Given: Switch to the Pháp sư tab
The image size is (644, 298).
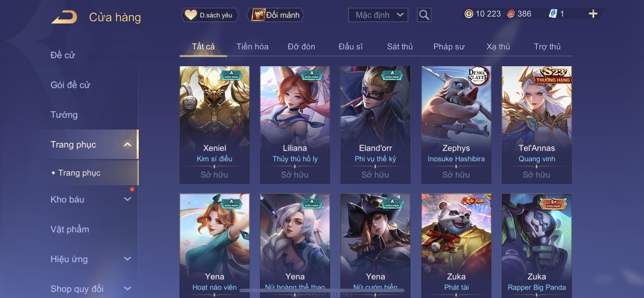Looking at the screenshot, I should (x=449, y=46).
